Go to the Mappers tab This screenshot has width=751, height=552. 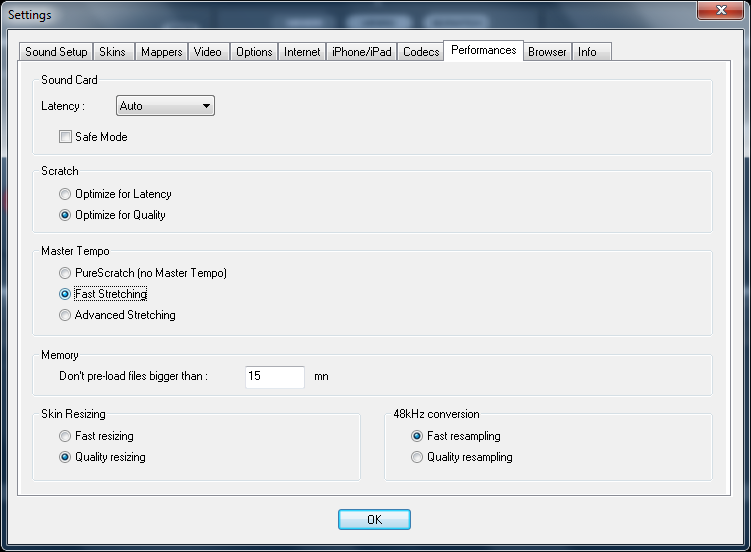coord(161,52)
